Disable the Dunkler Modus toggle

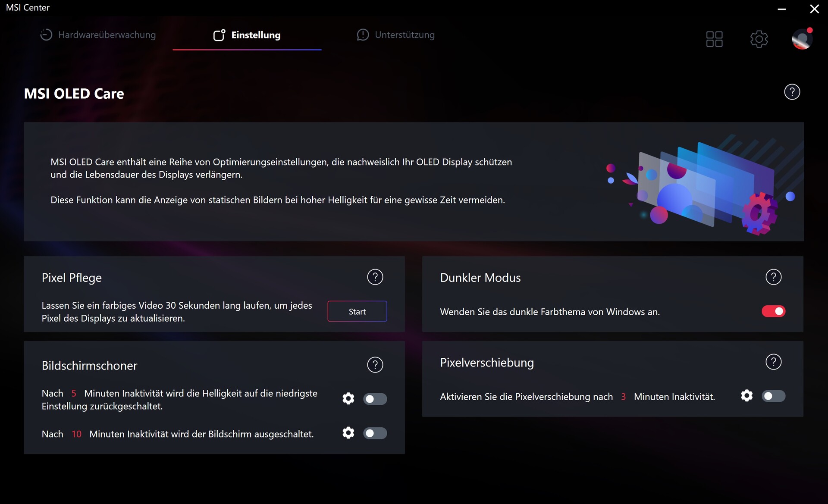coord(773,311)
